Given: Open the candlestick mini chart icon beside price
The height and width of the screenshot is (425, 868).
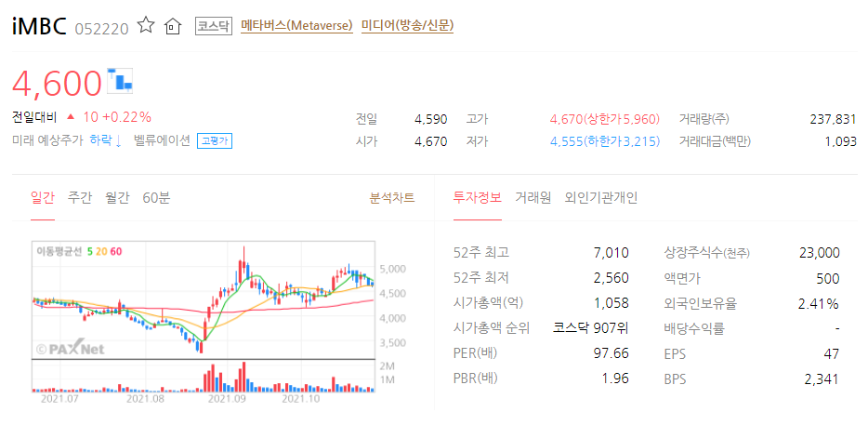Looking at the screenshot, I should tap(121, 79).
